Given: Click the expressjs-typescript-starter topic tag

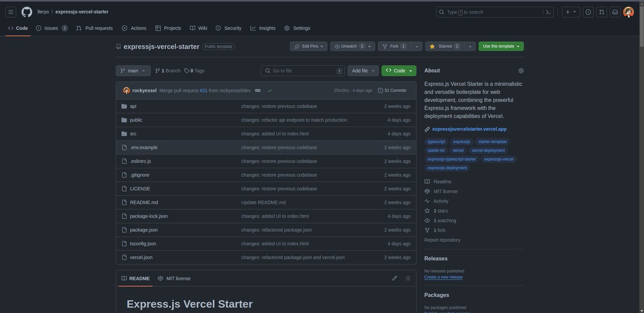Looking at the screenshot, I should point(452,159).
